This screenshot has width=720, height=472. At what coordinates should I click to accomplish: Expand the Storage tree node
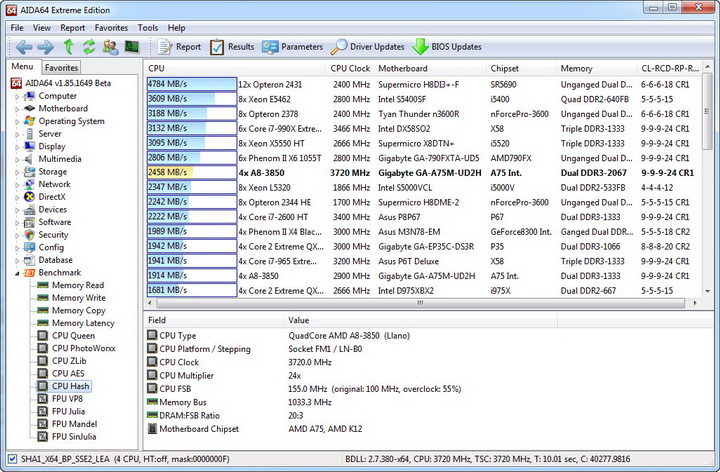[17, 172]
